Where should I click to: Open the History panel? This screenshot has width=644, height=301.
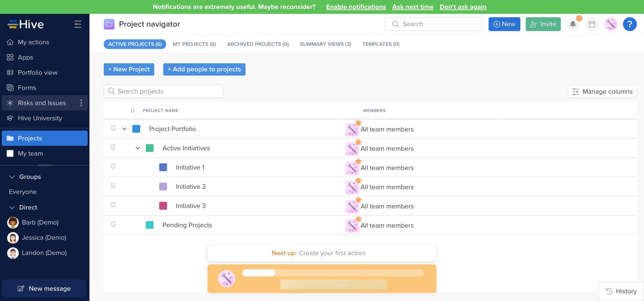point(621,291)
